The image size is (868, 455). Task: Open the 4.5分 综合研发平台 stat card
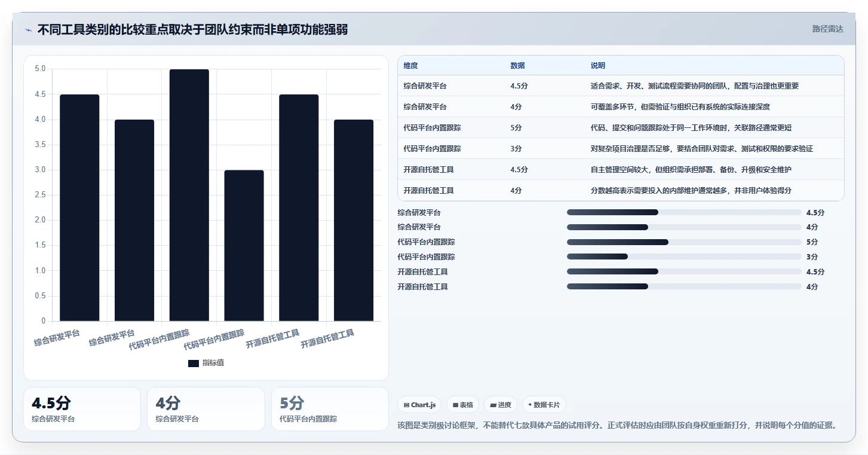pyautogui.click(x=82, y=409)
